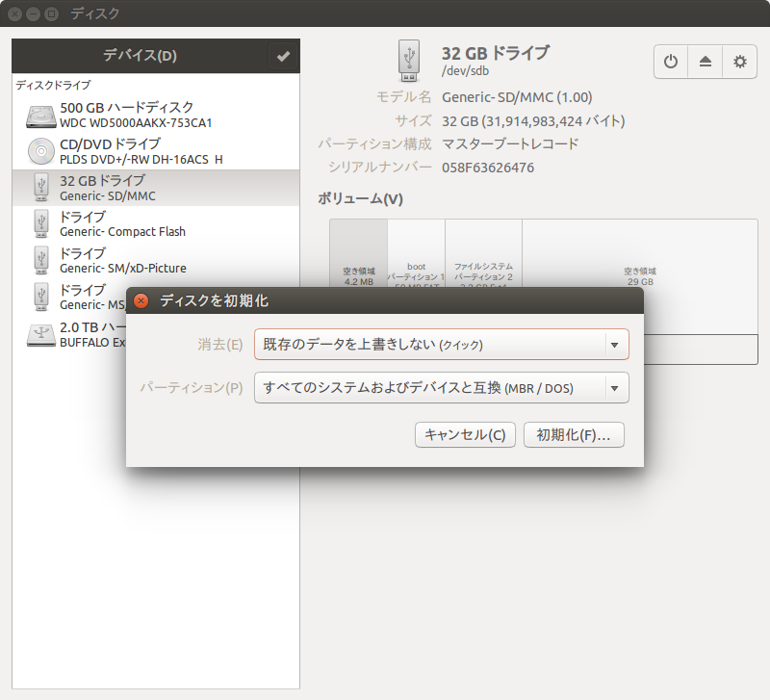Click the SM/xD-Picture drive icon
Viewport: 770px width, 700px height.
[x=41, y=260]
